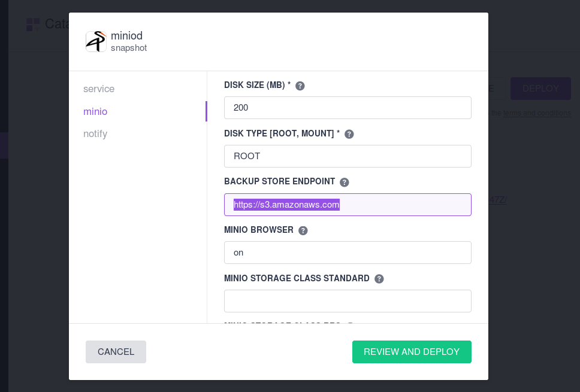Click the help icon beside Disk Size (MB)

(x=300, y=86)
